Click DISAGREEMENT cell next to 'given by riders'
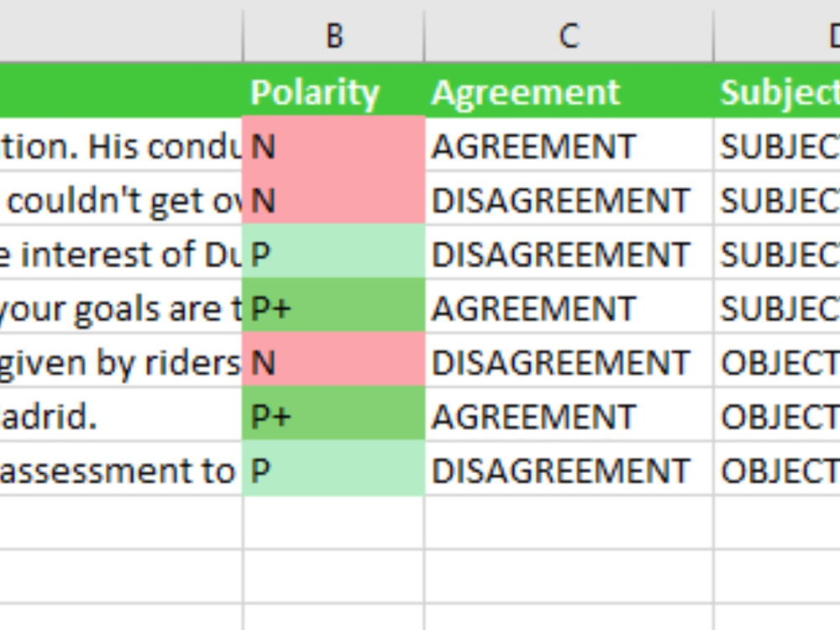 pyautogui.click(x=569, y=362)
